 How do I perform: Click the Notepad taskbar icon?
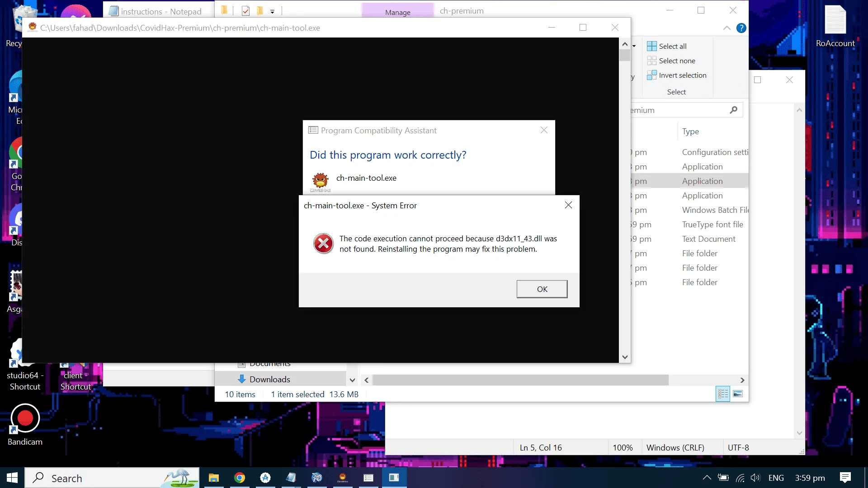point(291,478)
